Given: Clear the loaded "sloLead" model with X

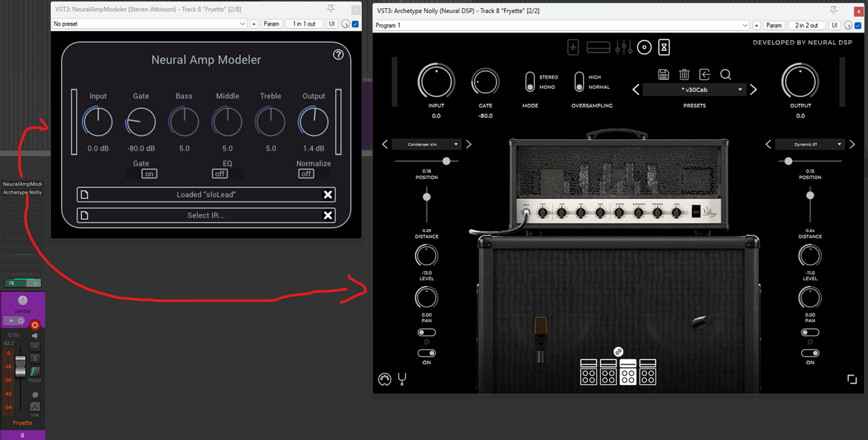Looking at the screenshot, I should tap(328, 195).
